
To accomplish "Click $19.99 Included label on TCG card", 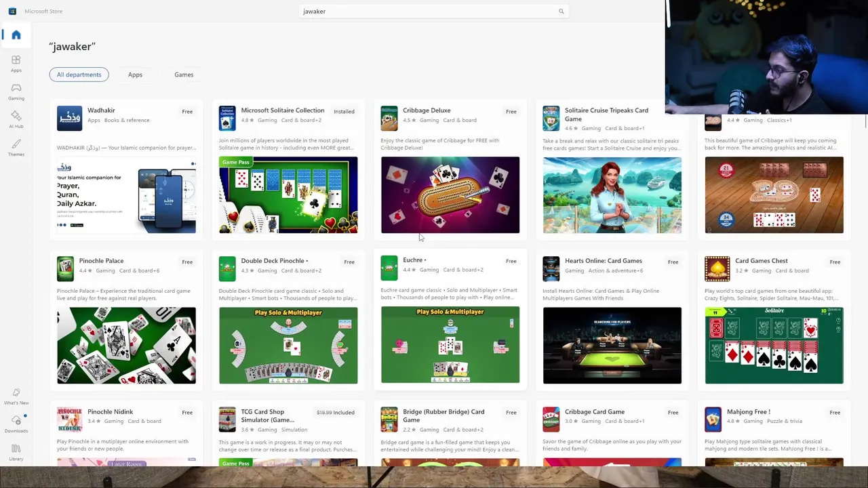I will (335, 412).
